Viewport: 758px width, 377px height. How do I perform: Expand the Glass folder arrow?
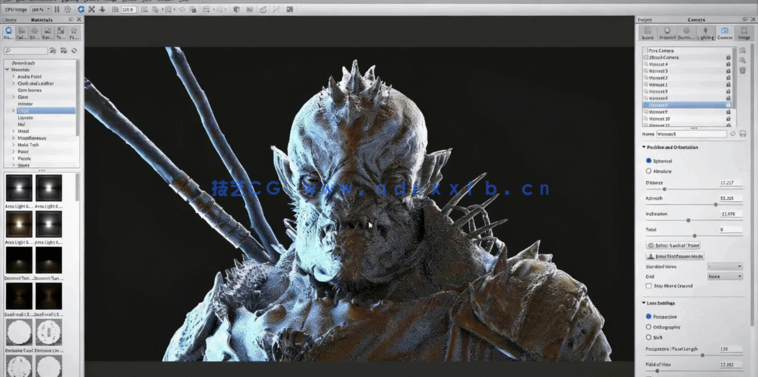click(14, 97)
